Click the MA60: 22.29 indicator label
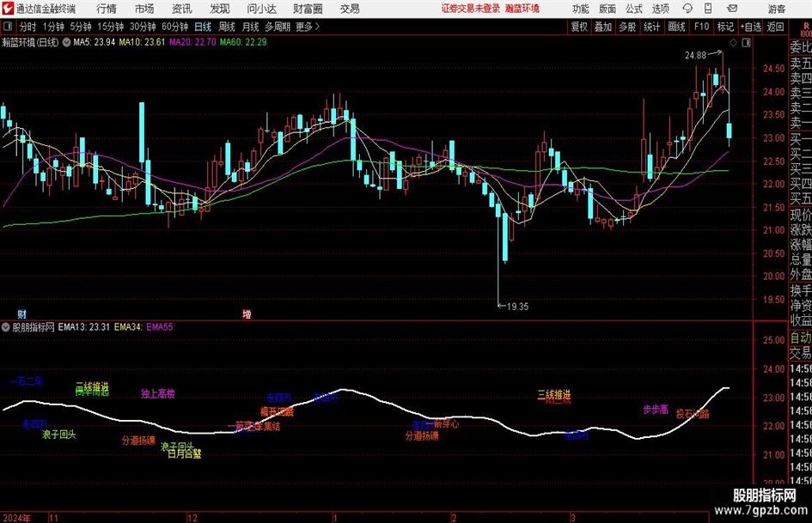Image resolution: width=812 pixels, height=523 pixels. click(243, 42)
